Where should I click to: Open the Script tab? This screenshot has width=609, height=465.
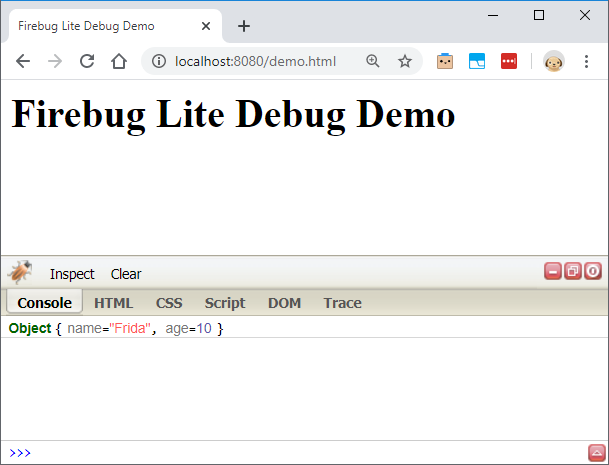(x=225, y=303)
